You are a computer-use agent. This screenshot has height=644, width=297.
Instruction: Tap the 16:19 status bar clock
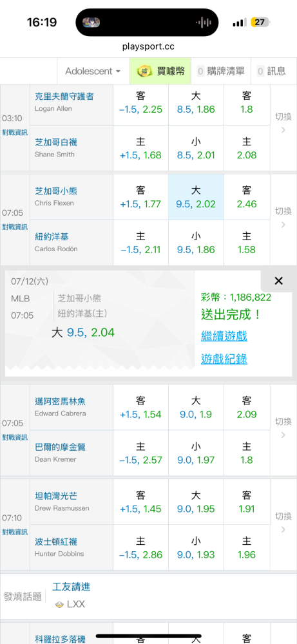42,22
